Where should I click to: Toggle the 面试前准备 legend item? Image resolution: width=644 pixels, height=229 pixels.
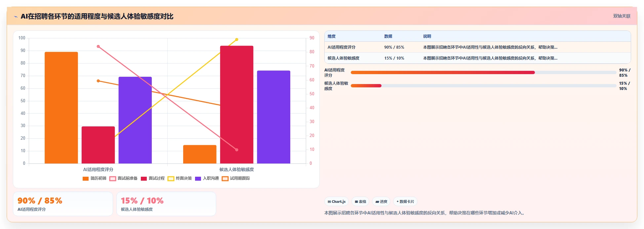pyautogui.click(x=123, y=179)
